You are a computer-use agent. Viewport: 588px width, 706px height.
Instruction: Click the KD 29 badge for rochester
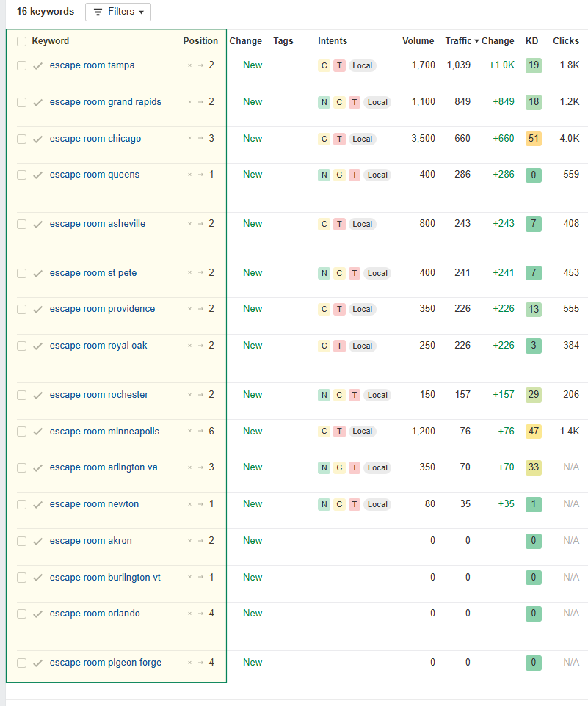[534, 395]
